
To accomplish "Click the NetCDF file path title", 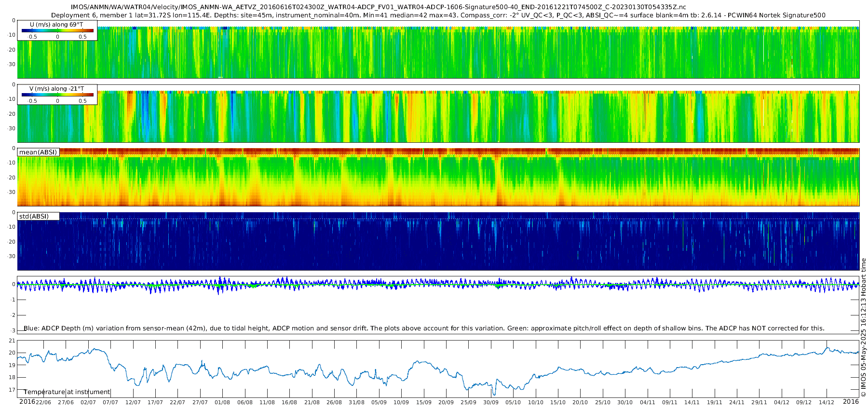I will click(x=378, y=7).
